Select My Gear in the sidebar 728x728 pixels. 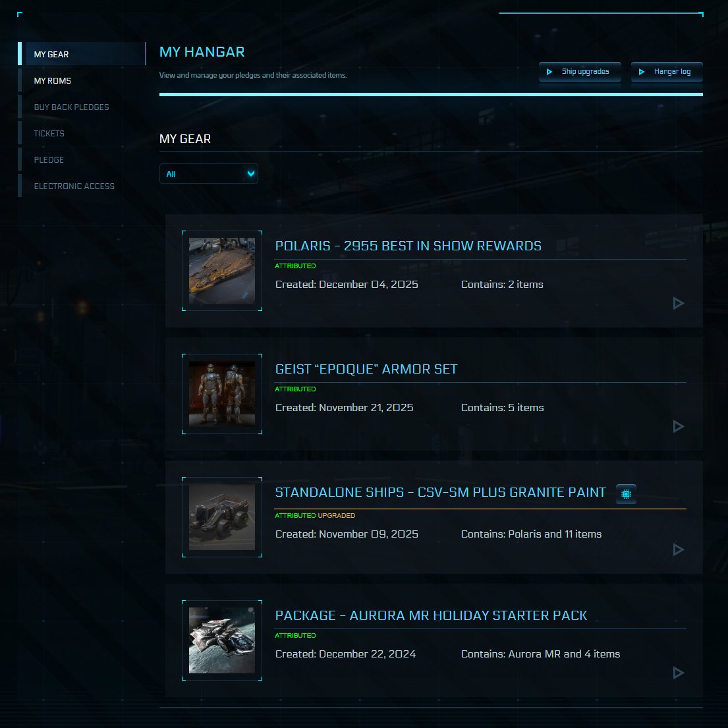tap(82, 54)
